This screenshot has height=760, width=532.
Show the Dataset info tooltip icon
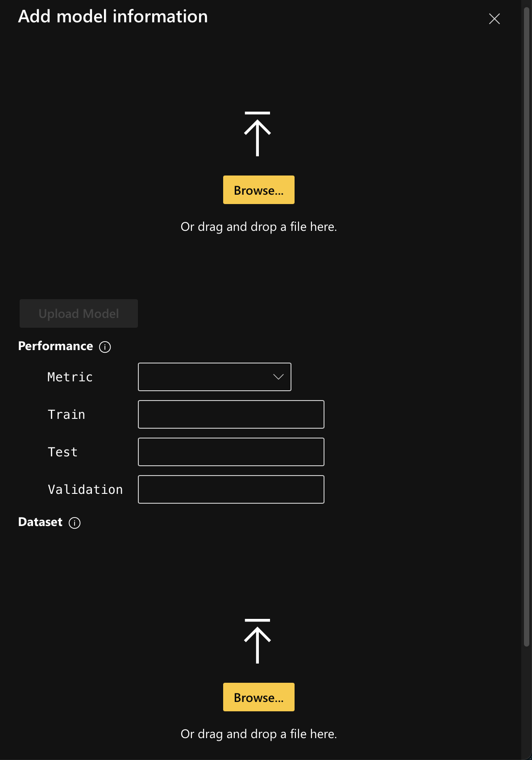75,523
